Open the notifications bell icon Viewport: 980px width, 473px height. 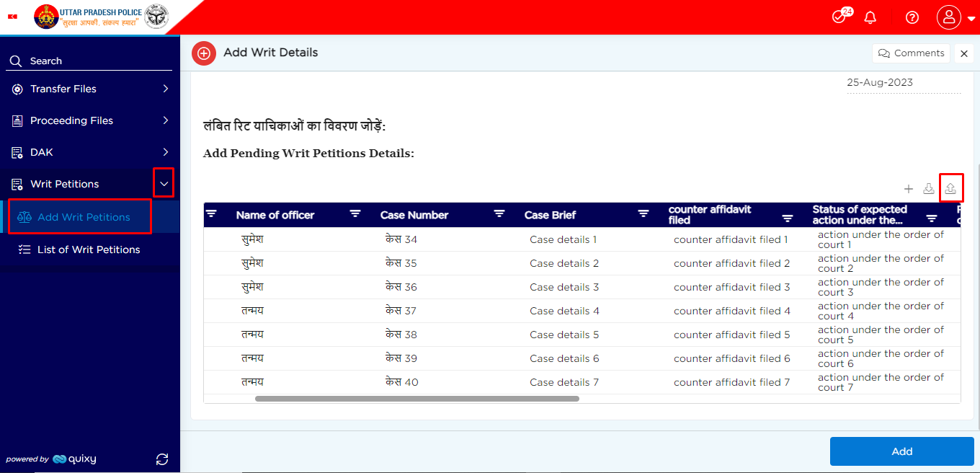pos(870,17)
